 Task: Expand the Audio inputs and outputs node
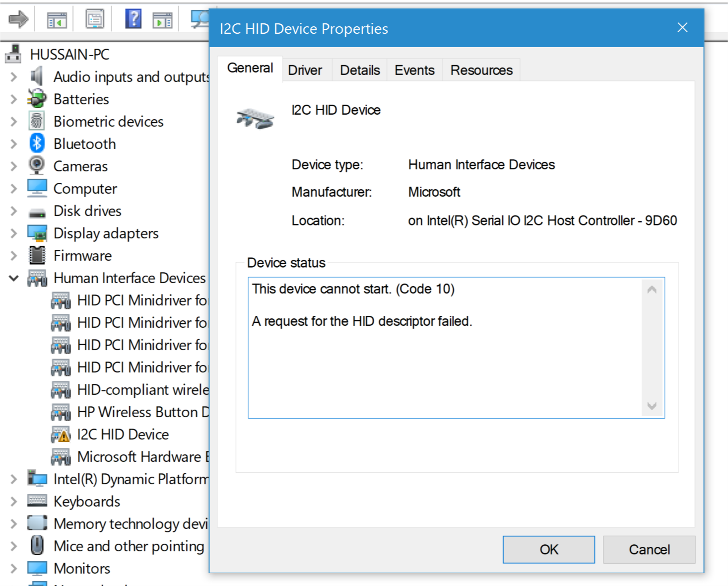tap(14, 77)
